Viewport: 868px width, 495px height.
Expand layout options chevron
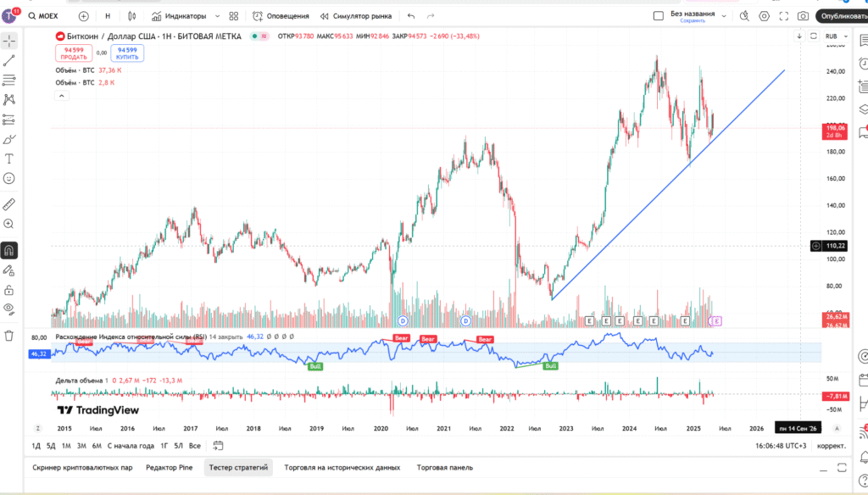[x=724, y=16]
